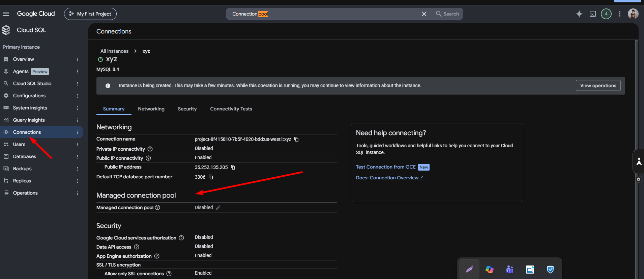
Task: Copy the public IP address
Action: (x=233, y=167)
